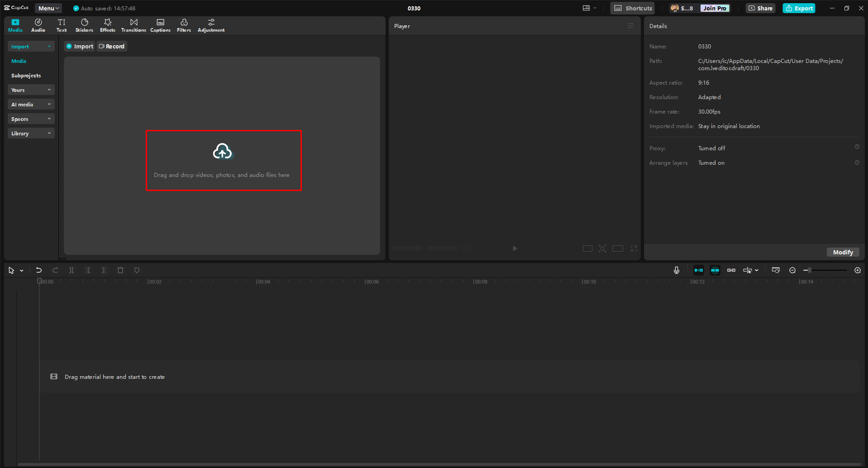Screen dimensions: 868x468
Task: Open the Captions panel
Action: 160,25
